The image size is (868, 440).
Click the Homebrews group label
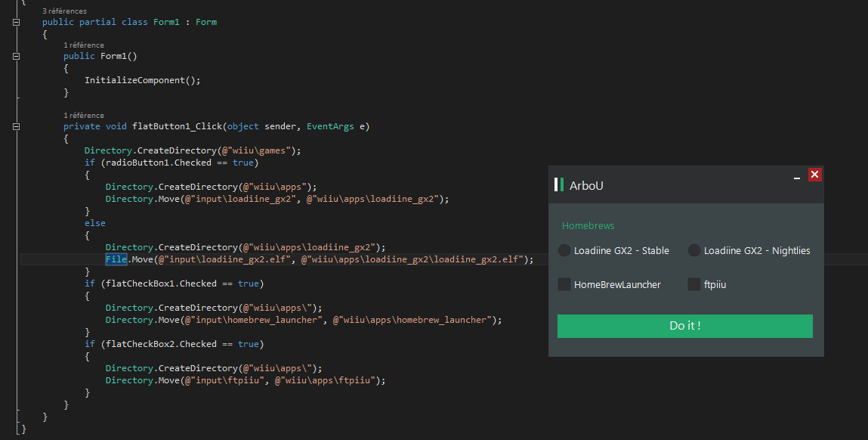(588, 225)
